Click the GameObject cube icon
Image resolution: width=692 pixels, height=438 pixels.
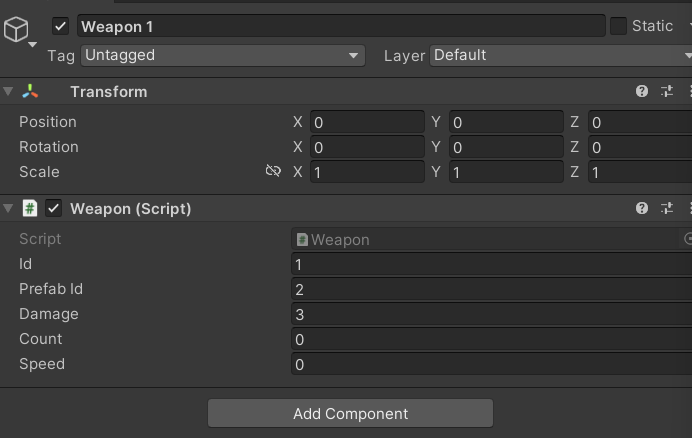(x=16, y=30)
